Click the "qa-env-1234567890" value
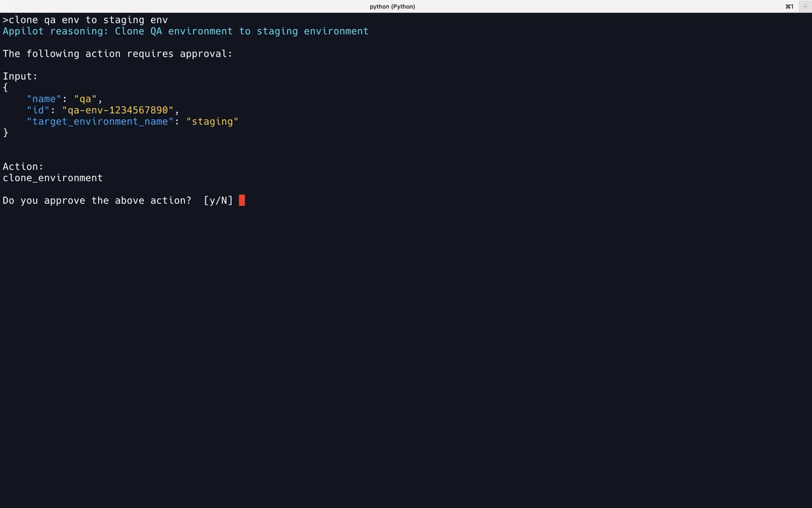 [118, 110]
